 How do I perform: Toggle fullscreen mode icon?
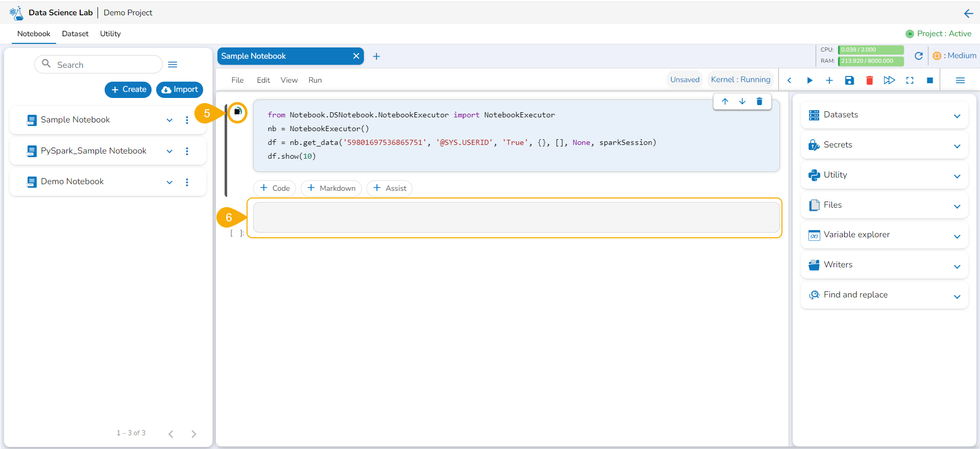coord(910,81)
